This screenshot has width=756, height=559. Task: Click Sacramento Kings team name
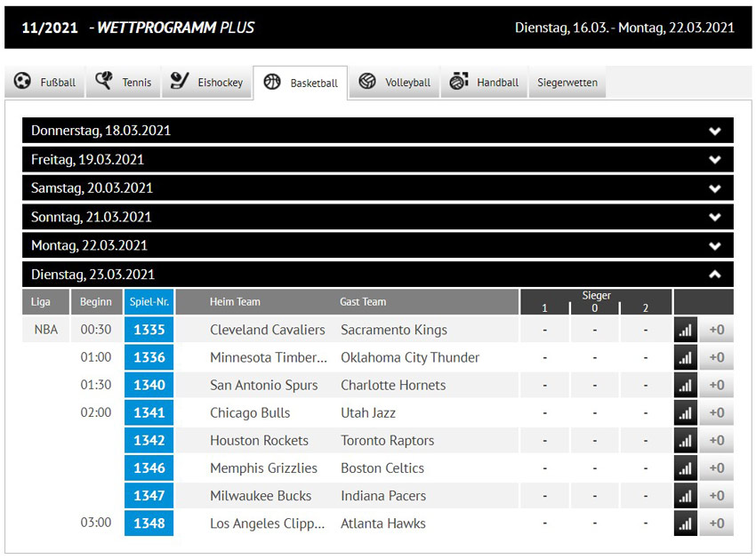[394, 330]
